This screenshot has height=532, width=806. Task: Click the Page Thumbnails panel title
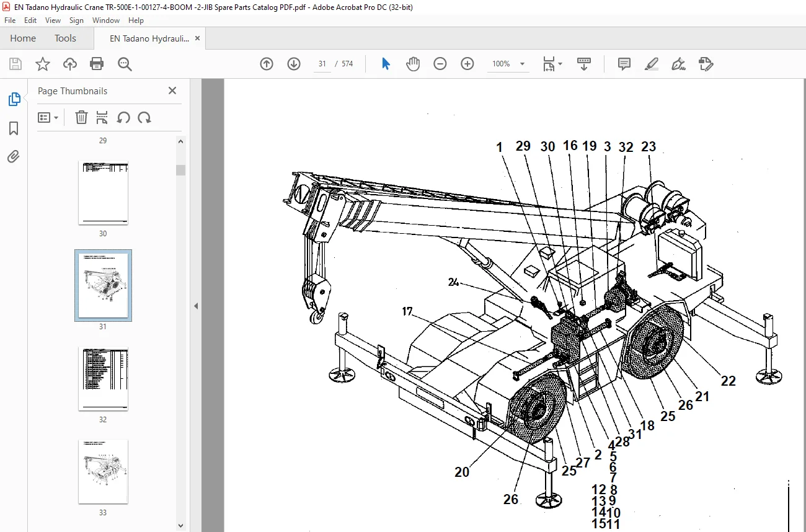pos(73,91)
